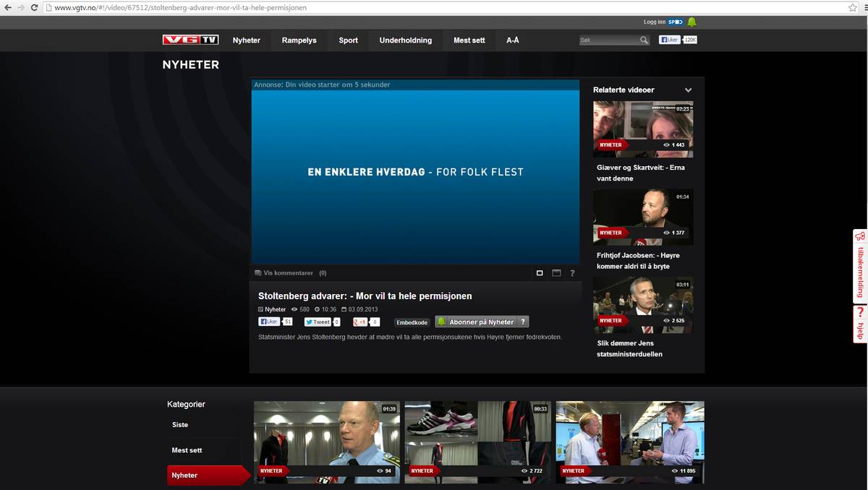
Task: Reload the page in the browser
Action: [x=34, y=7]
